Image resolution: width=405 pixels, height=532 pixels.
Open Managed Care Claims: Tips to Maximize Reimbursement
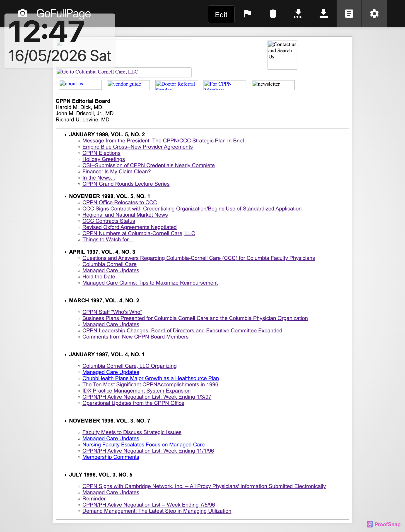pos(150,283)
